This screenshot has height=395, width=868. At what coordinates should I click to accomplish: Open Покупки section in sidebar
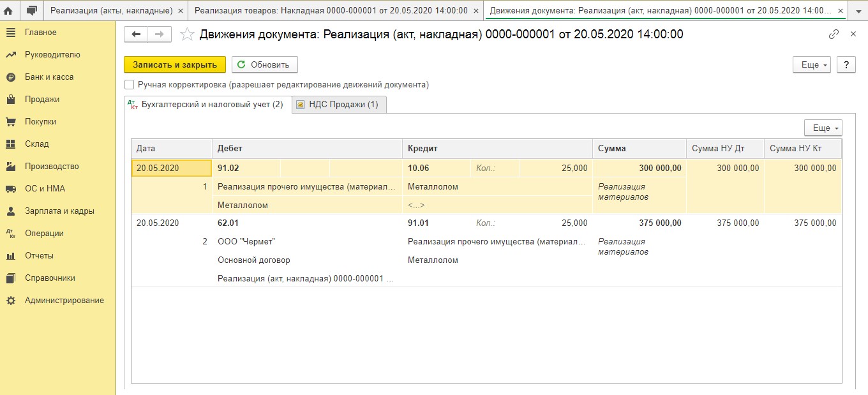click(x=40, y=122)
